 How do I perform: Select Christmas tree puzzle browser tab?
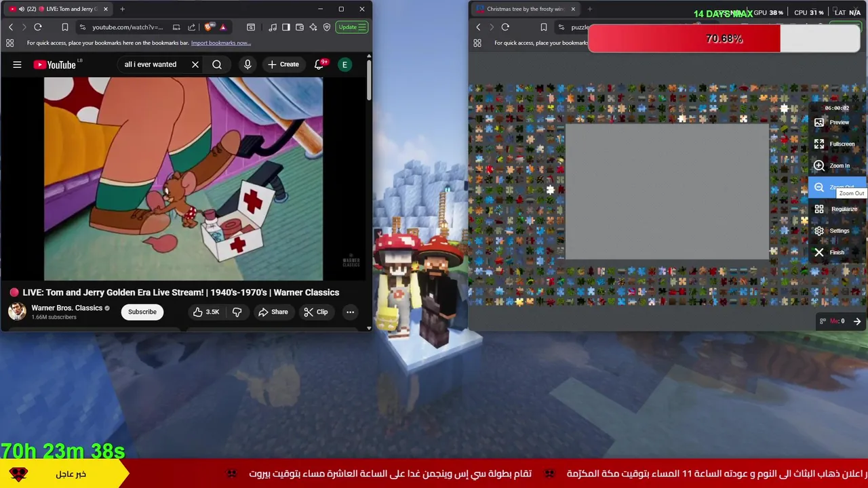click(526, 9)
